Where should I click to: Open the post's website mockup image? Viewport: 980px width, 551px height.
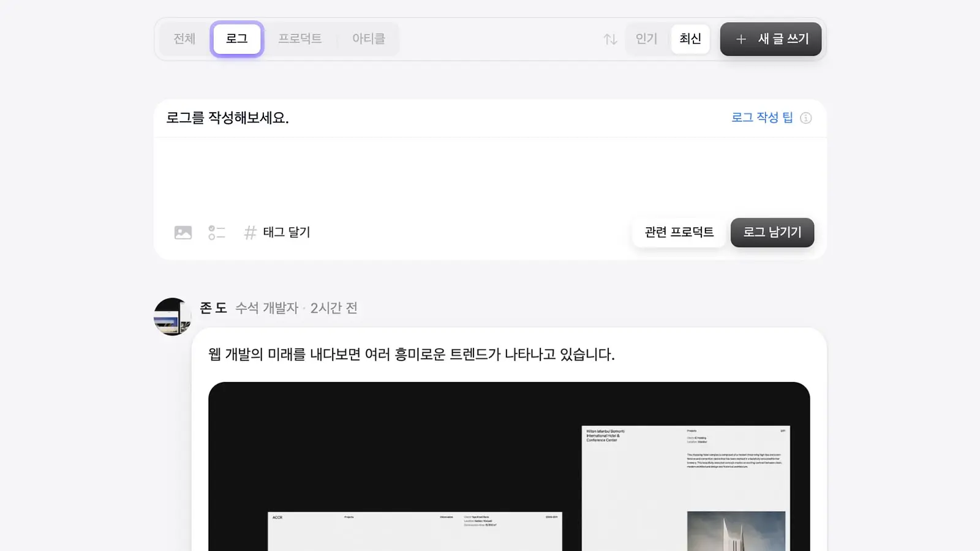(x=509, y=467)
